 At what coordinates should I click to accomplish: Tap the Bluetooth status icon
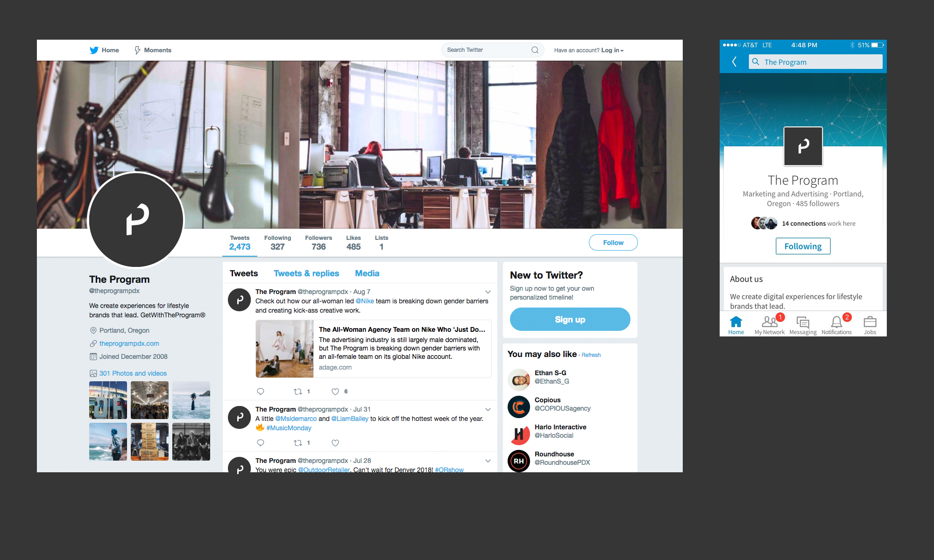pyautogui.click(x=852, y=45)
